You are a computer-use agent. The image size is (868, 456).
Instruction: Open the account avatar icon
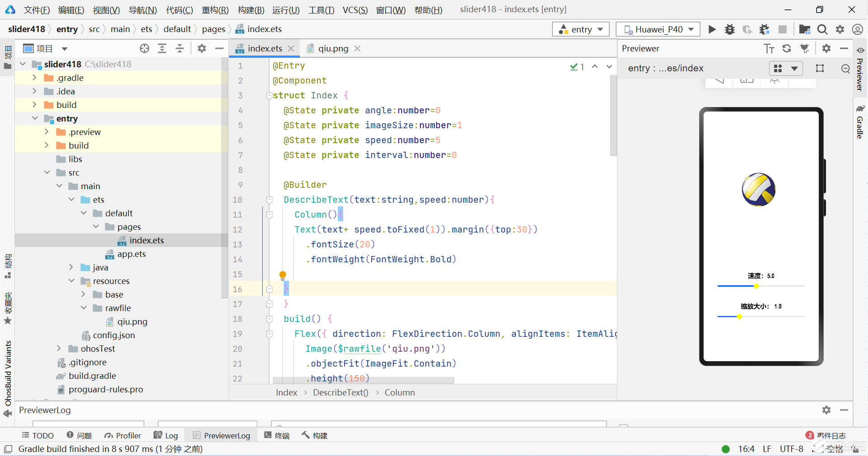point(858,29)
